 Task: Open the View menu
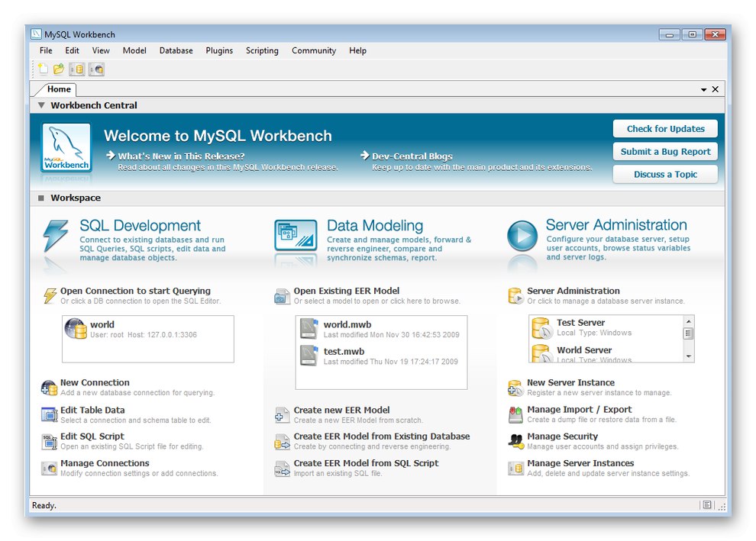101,50
